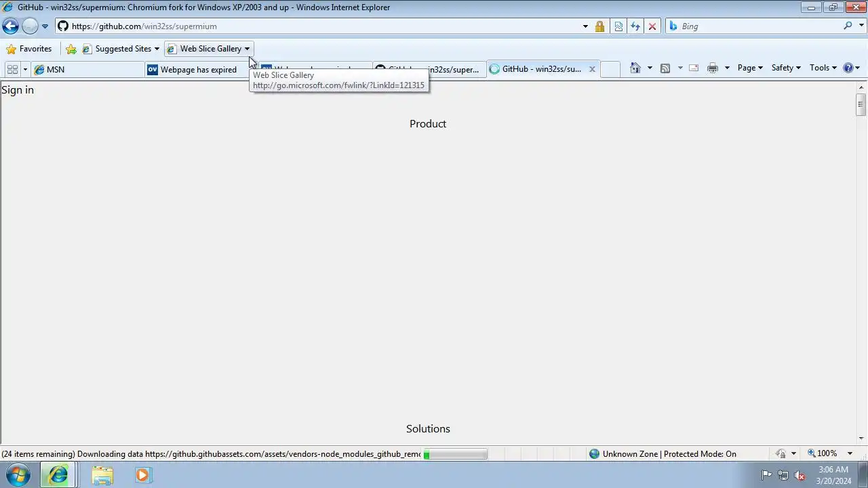Open the Help question mark menu
This screenshot has width=868, height=488.
(851, 68)
